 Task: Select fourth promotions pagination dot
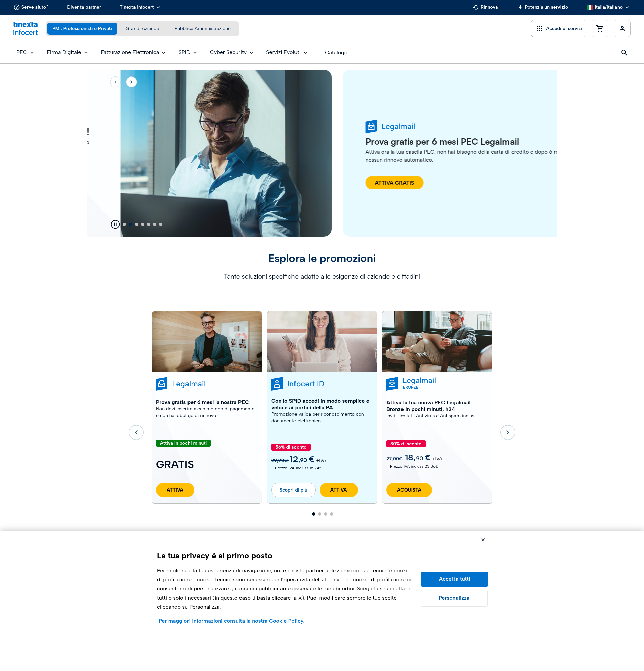pyautogui.click(x=332, y=514)
